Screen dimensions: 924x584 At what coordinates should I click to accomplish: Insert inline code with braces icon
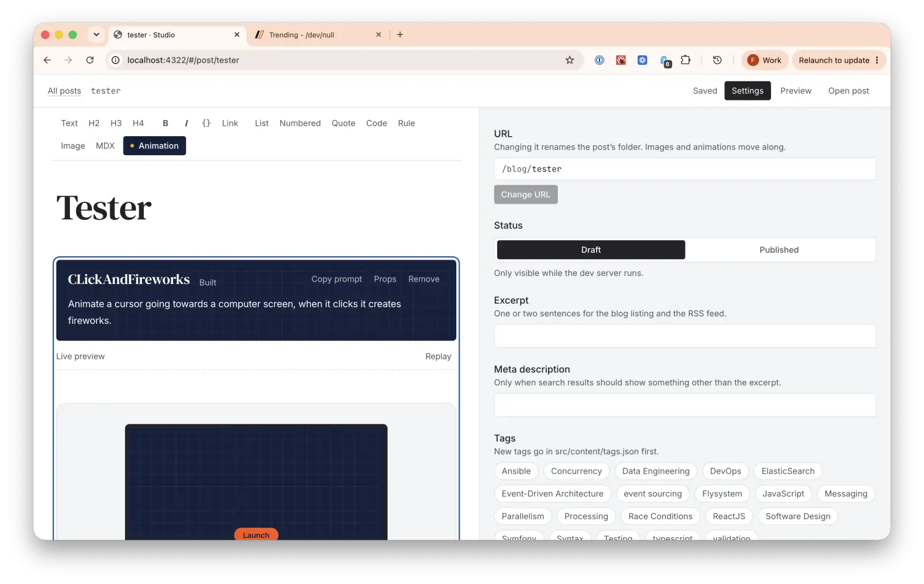[206, 123]
